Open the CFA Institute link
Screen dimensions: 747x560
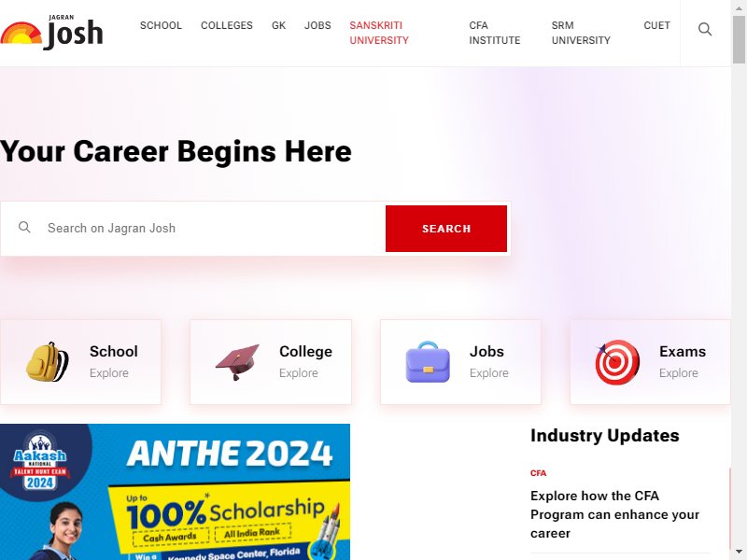point(495,33)
